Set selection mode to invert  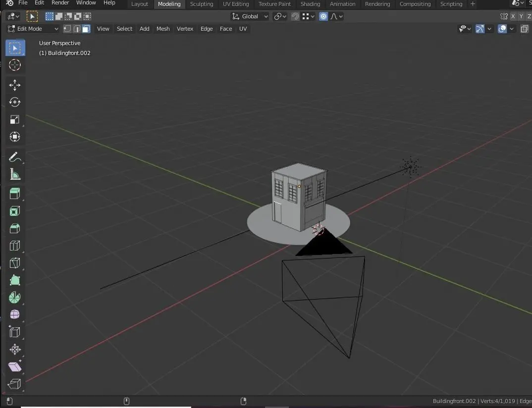(78, 16)
